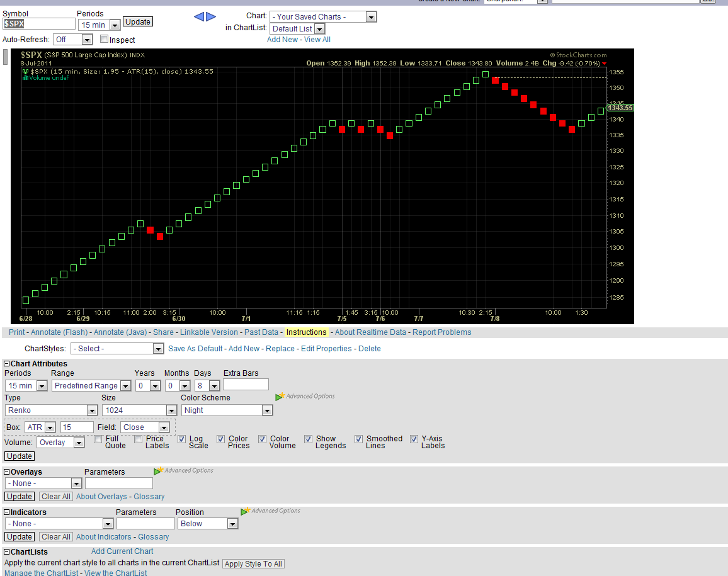The image size is (728, 576).
Task: Uncheck the Show Legends option
Action: click(309, 439)
